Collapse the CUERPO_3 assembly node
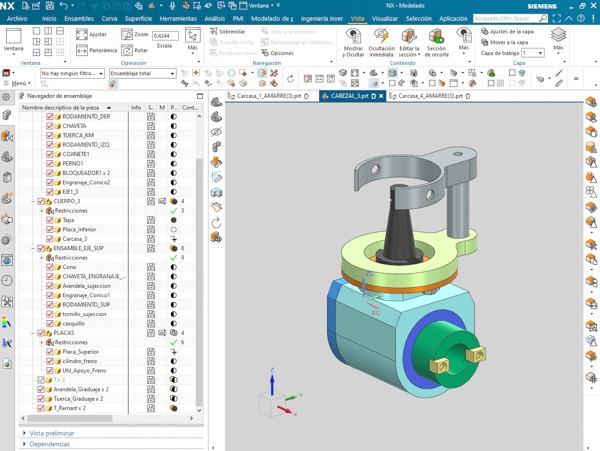Viewport: 600px width, 451px height. coord(32,202)
